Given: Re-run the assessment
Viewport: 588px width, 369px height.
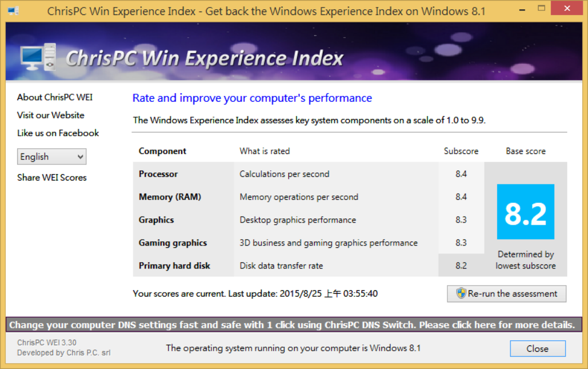Looking at the screenshot, I should [506, 294].
